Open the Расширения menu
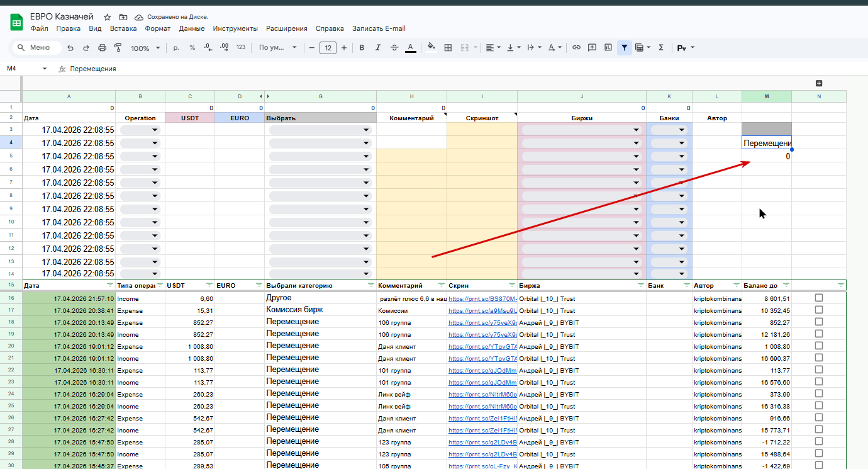868x469 pixels. click(x=286, y=28)
